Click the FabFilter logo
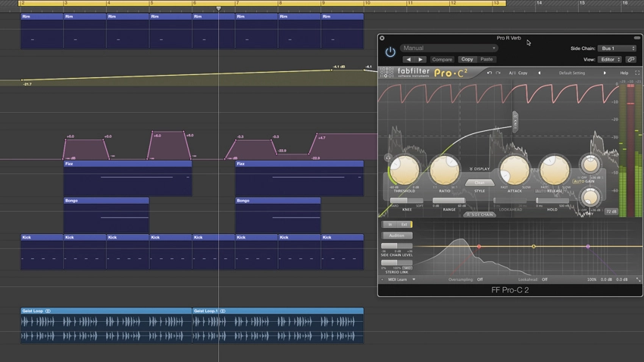 pos(413,73)
